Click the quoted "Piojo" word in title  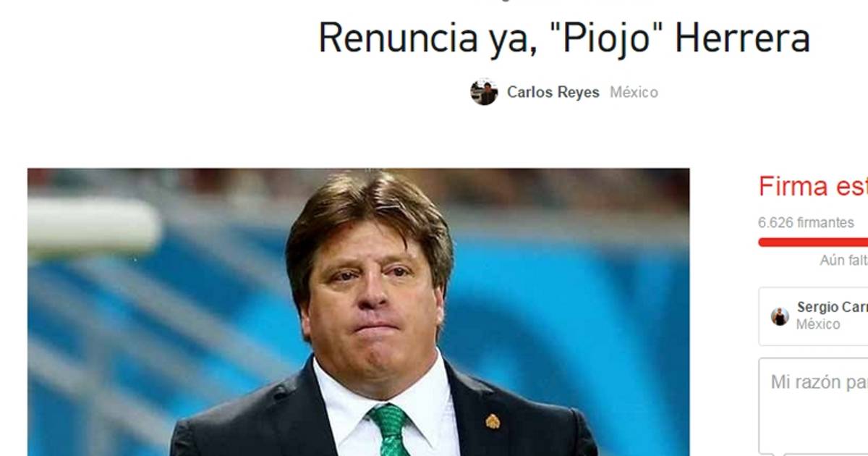click(605, 39)
